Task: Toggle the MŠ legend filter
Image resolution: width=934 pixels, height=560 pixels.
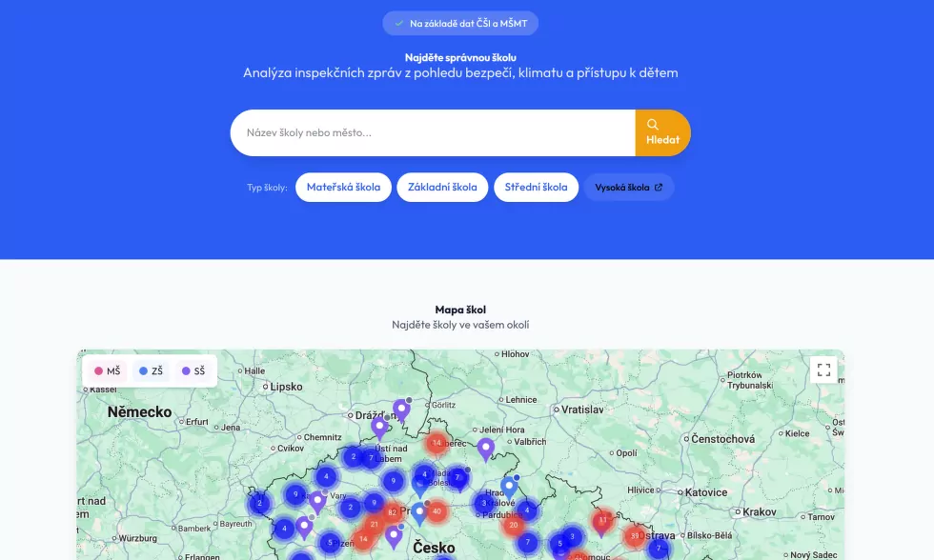Action: pos(108,370)
